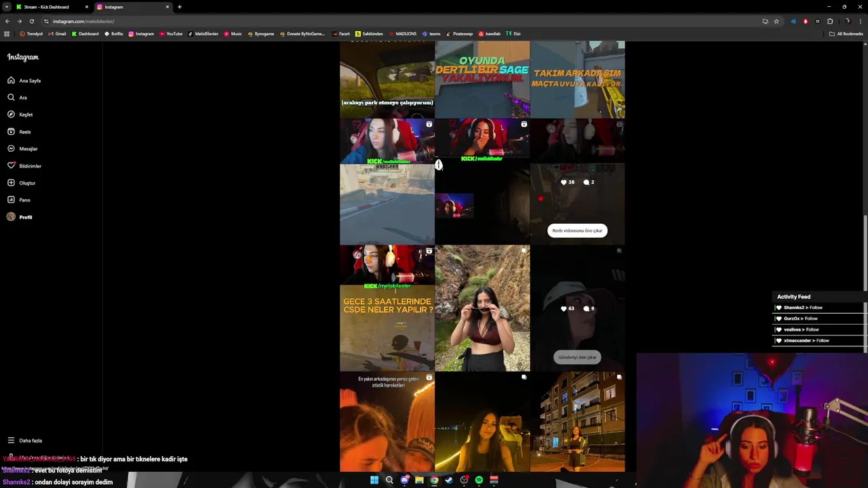The image size is (868, 488).
Task: Click the address bar URL
Action: 83,21
